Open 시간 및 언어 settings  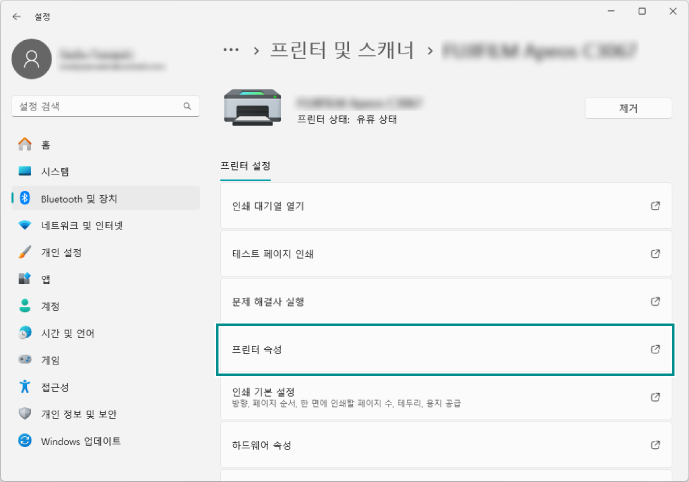pyautogui.click(x=105, y=333)
